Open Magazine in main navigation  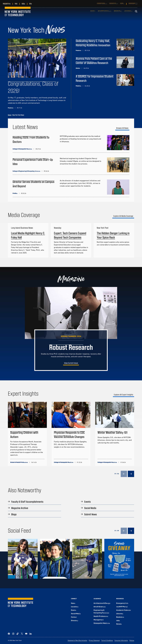(x=118, y=11)
